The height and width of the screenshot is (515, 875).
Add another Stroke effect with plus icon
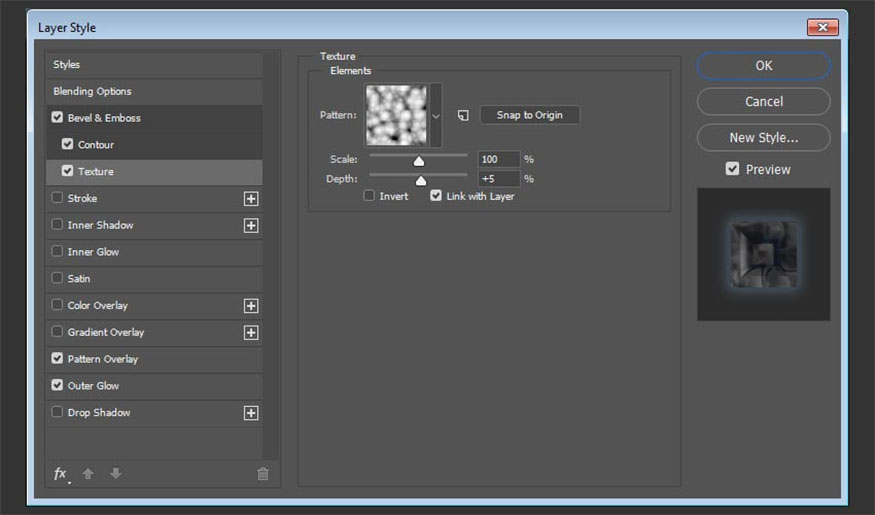point(251,199)
